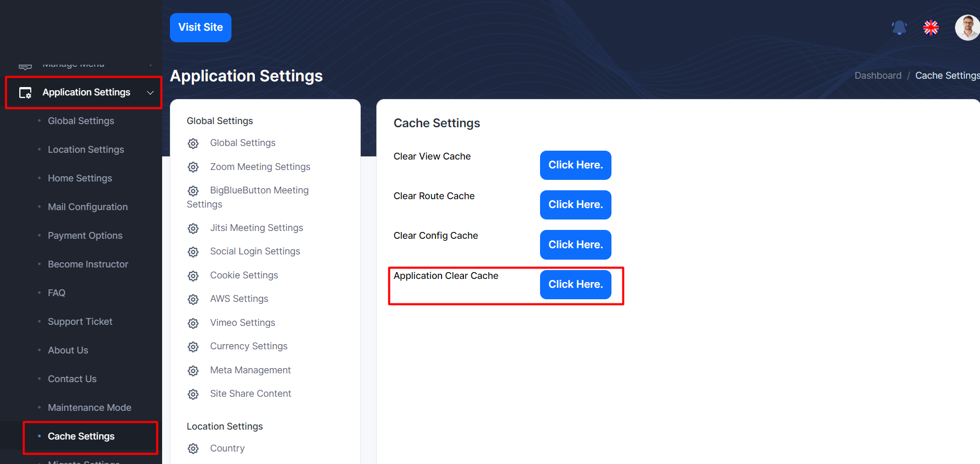Click the gear icon beside Country

pyautogui.click(x=193, y=449)
